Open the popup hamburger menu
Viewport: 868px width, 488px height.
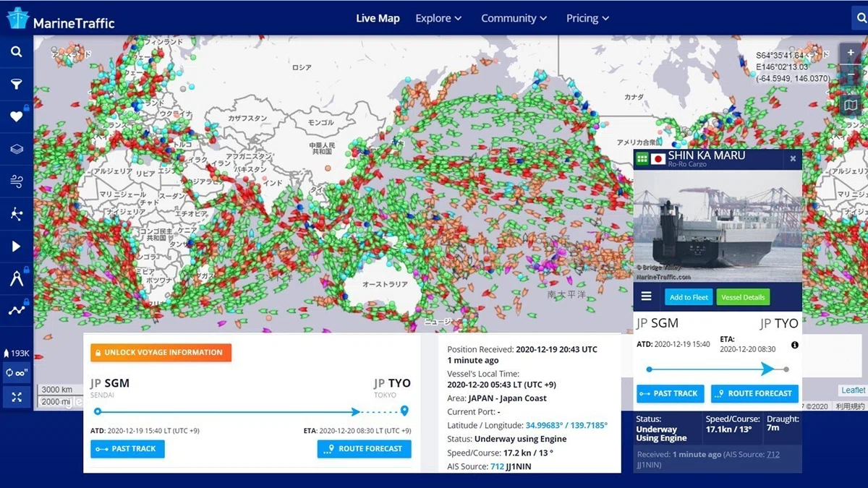647,296
